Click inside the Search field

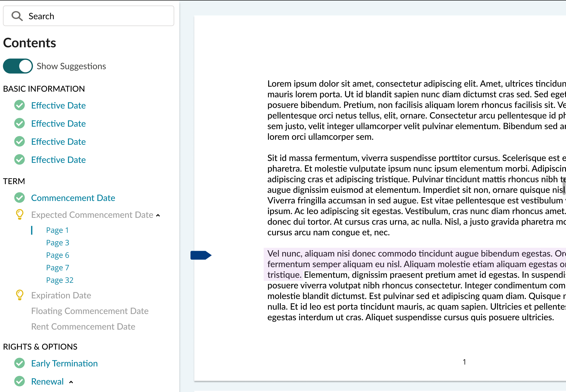[98, 16]
